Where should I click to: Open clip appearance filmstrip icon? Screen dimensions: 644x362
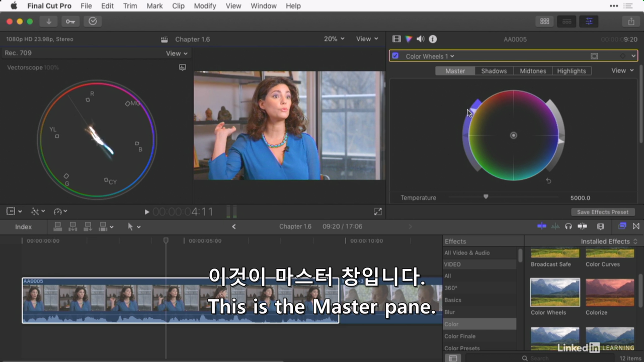(x=600, y=226)
